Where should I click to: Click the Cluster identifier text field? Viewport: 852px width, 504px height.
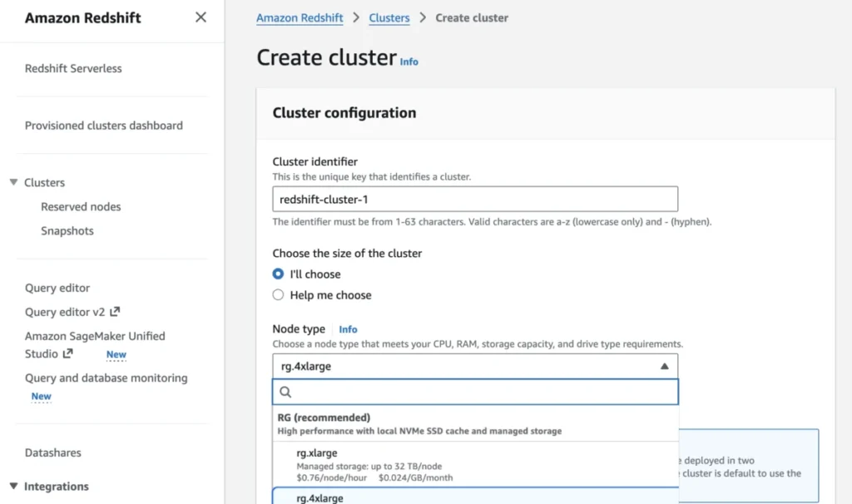pos(475,200)
